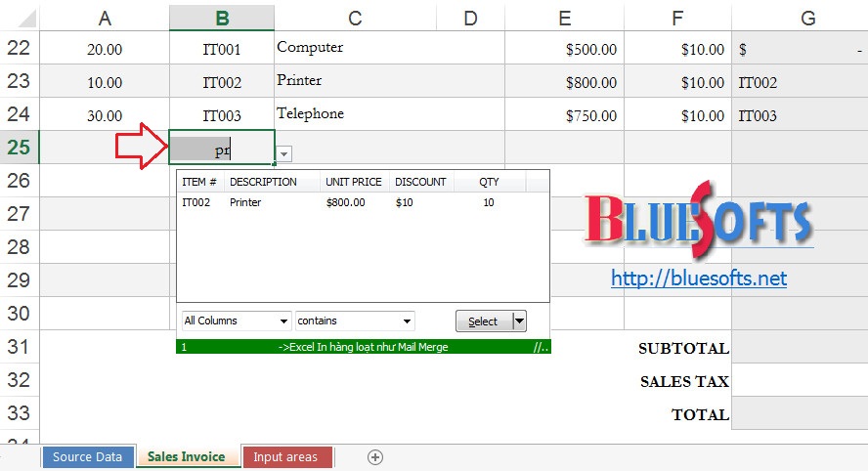Image resolution: width=868 pixels, height=471 pixels.
Task: Select all cells via corner triangle
Action: (26, 19)
